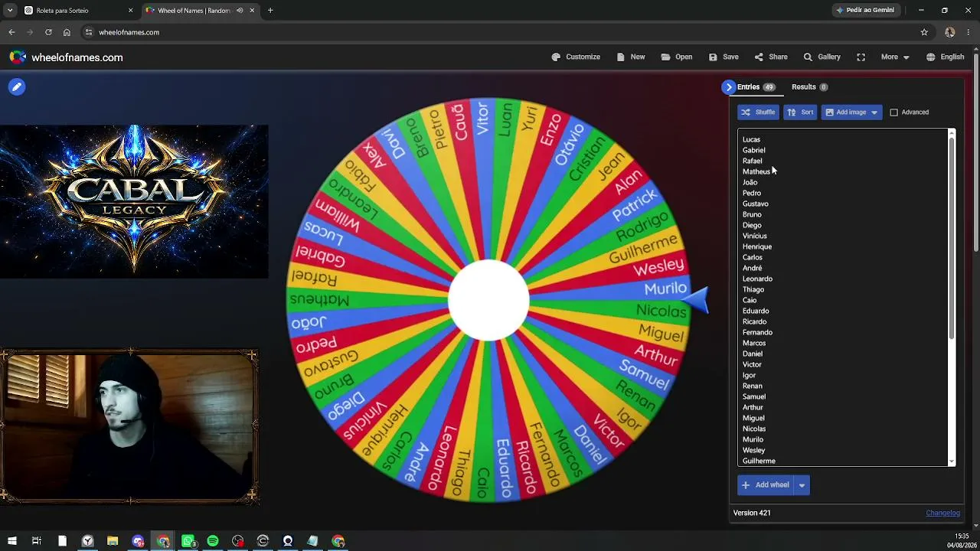
Task: Click the Add wheel button
Action: (766, 485)
